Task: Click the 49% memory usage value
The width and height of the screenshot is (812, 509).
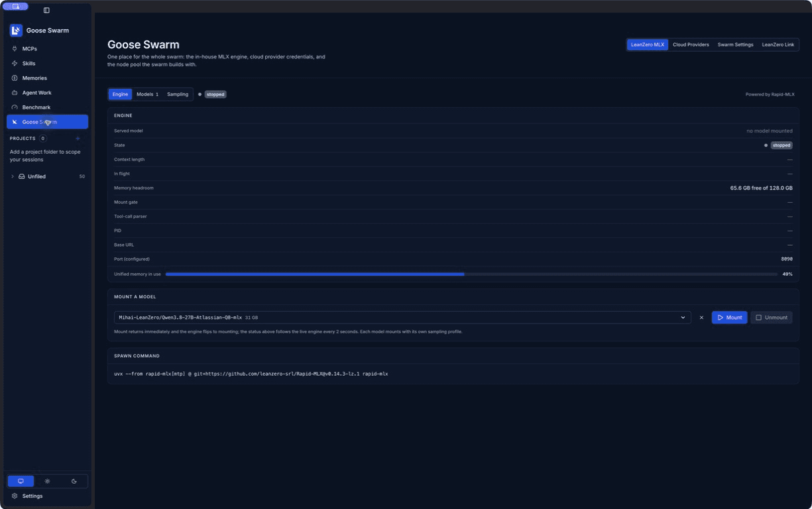Action: pyautogui.click(x=787, y=274)
